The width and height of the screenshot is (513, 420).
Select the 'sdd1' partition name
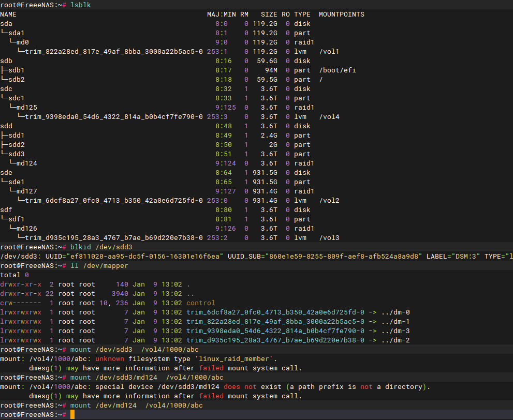[x=17, y=136]
